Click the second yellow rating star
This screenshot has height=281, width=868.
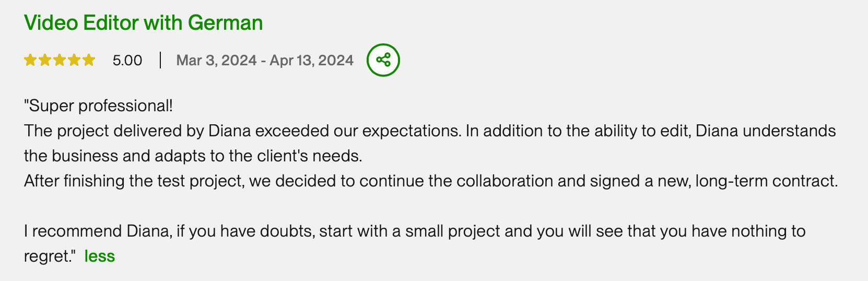45,60
